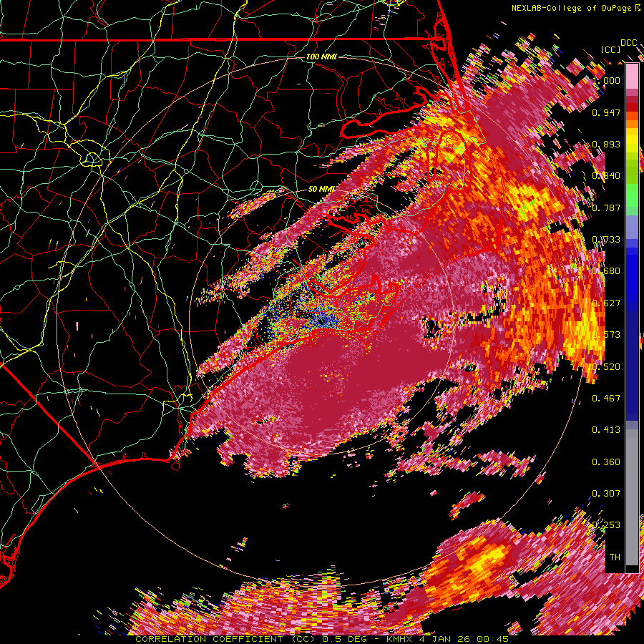Pick the yellow color bar segment
This screenshot has width=644, height=644.
point(632,141)
